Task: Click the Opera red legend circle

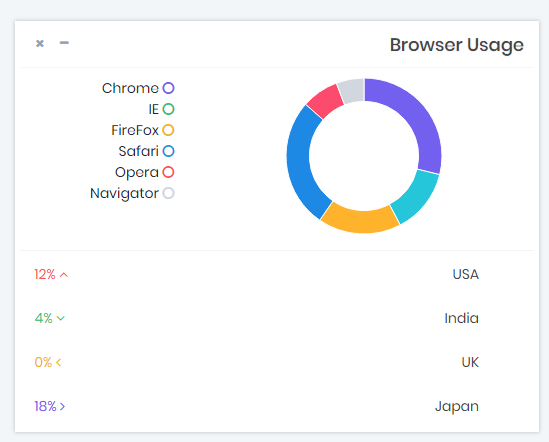Action: [x=168, y=172]
